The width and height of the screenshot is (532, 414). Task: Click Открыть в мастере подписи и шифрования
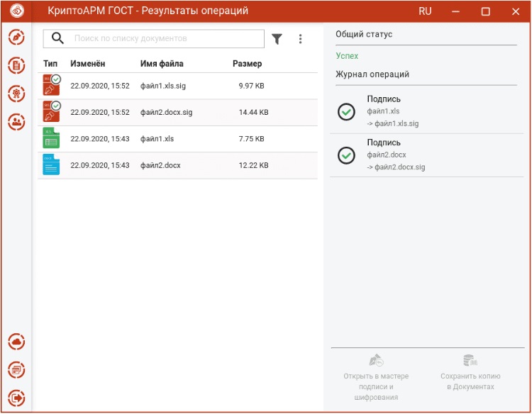pyautogui.click(x=376, y=377)
